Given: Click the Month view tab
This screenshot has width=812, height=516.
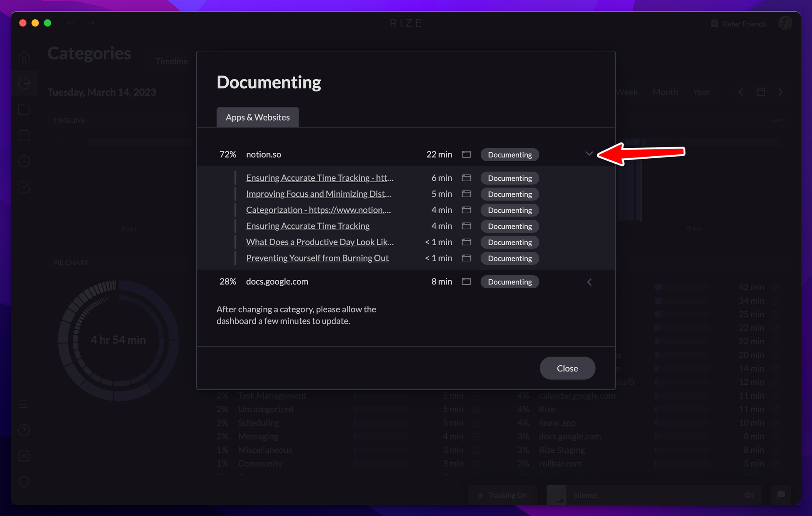Looking at the screenshot, I should coord(665,92).
